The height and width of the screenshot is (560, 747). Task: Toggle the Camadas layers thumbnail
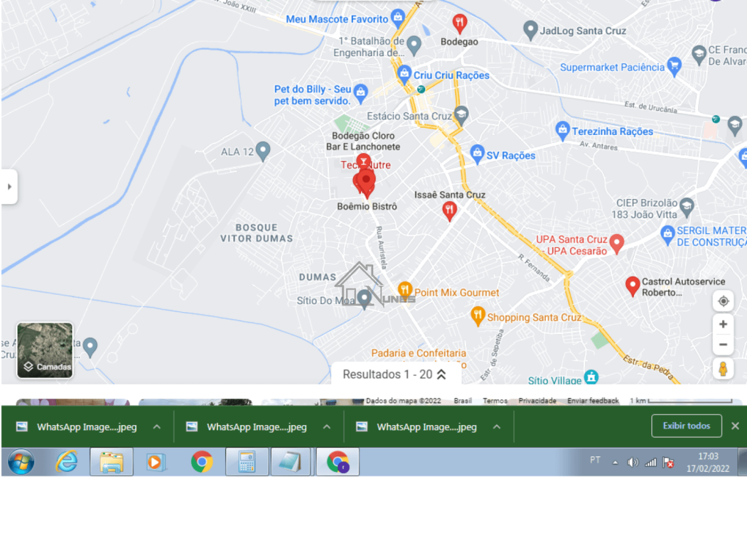[45, 350]
